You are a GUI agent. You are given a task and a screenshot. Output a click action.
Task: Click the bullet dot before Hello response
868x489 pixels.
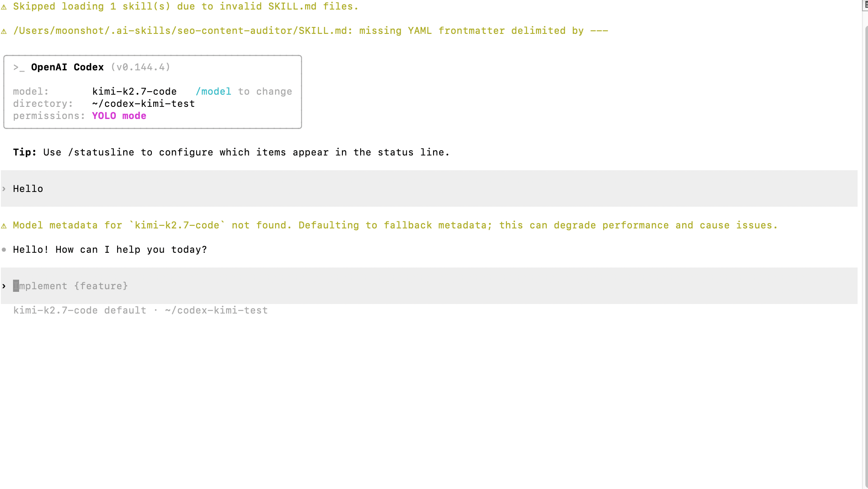click(4, 250)
